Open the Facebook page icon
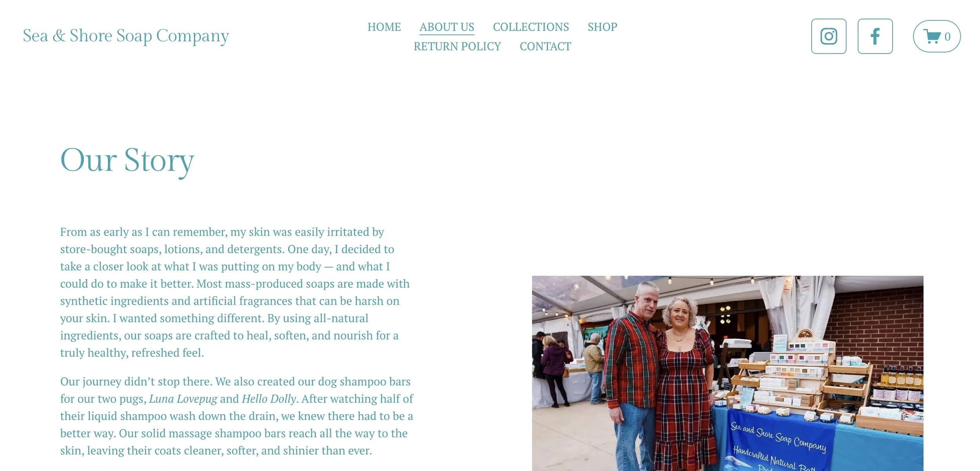Screen dimensions: 980x471 point(875,36)
